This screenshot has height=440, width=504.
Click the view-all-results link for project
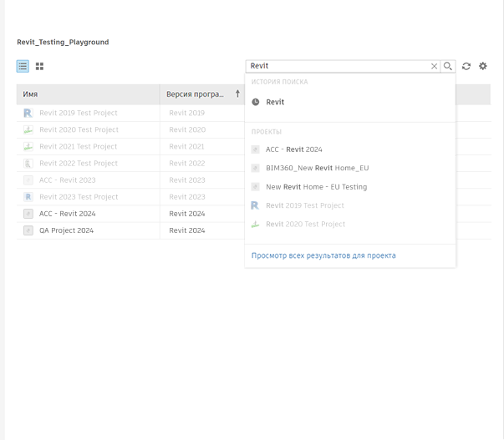(x=323, y=255)
